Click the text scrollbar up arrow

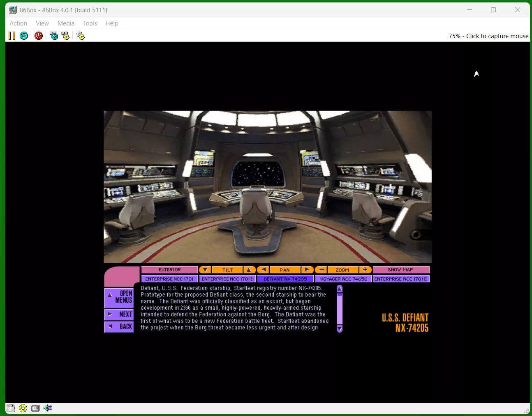coord(340,289)
